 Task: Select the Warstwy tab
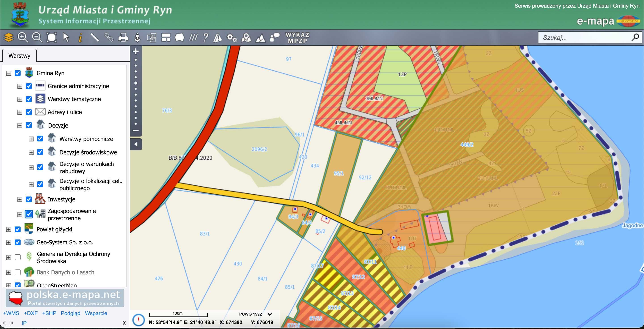click(19, 56)
